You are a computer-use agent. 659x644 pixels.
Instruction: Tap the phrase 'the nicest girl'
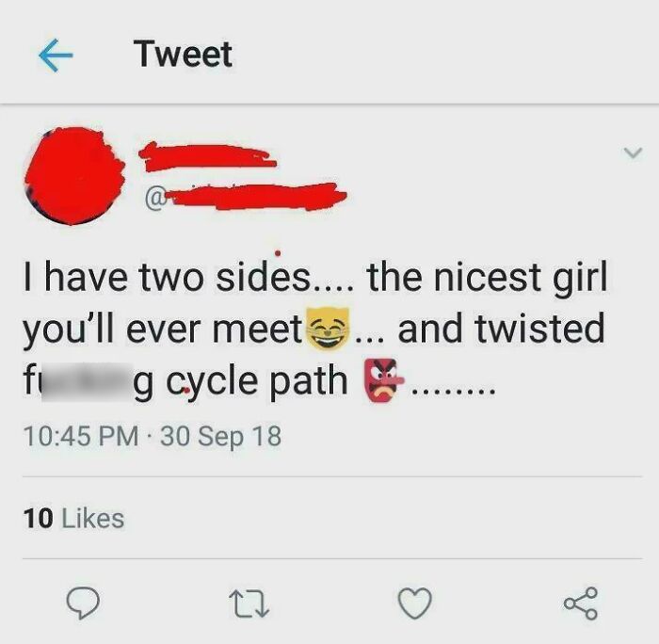click(487, 277)
